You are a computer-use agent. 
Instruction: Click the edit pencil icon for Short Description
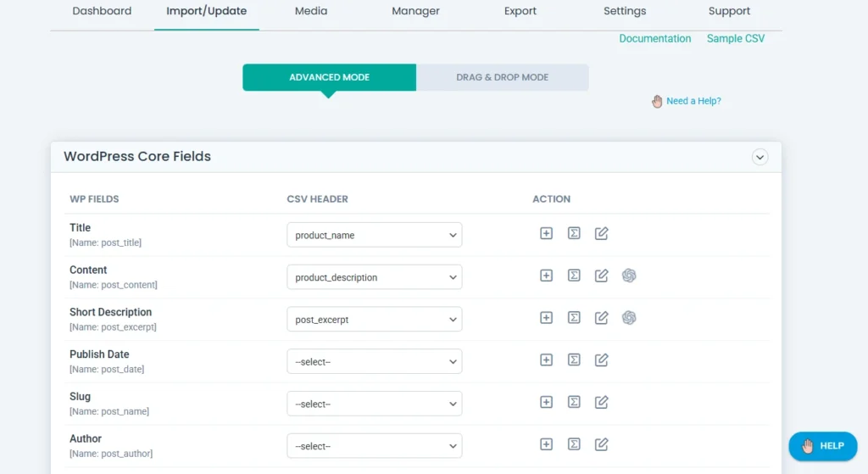[x=601, y=318]
